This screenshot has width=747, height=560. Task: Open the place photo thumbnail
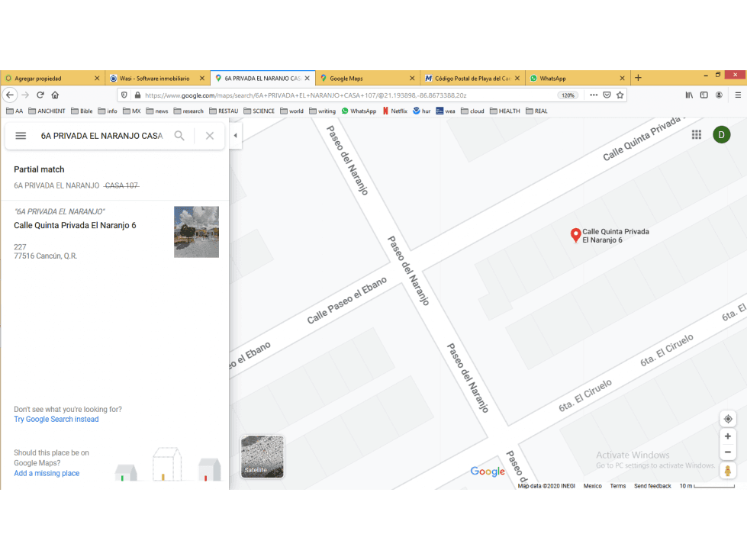(x=196, y=232)
